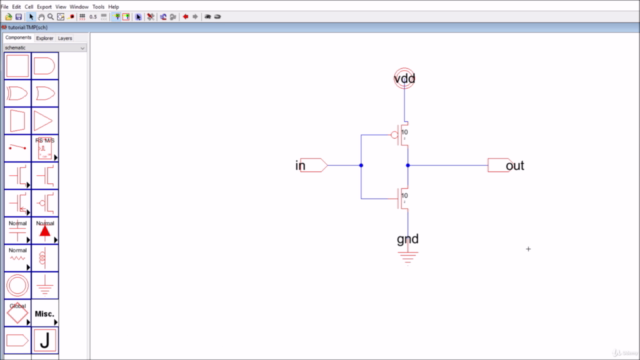Click the red back arrow icon
This screenshot has height=360, width=640.
186,17
